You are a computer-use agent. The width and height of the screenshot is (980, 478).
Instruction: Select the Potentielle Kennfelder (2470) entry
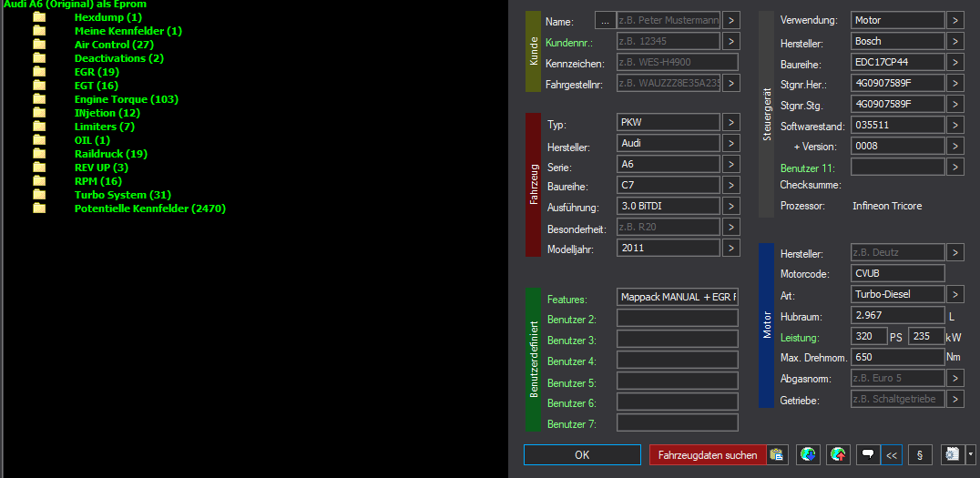149,208
